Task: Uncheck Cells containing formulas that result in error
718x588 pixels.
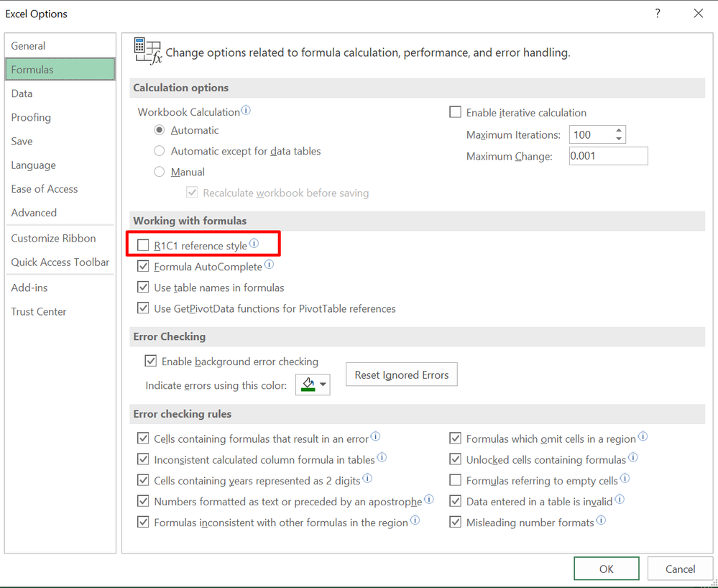Action: 143,438
